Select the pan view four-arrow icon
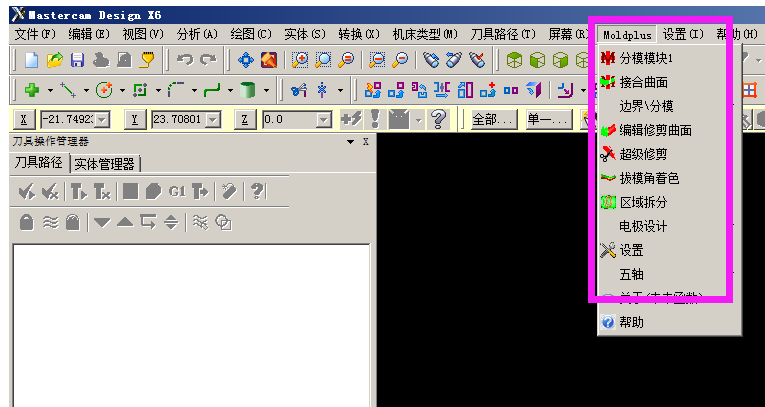The height and width of the screenshot is (407, 765). click(x=246, y=60)
